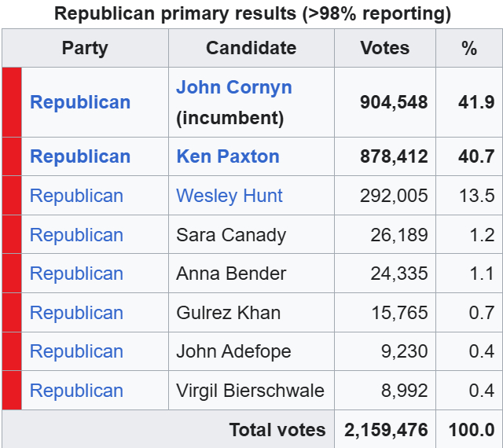Click the Votes column header
Image resolution: width=503 pixels, height=448 pixels.
pyautogui.click(x=384, y=48)
